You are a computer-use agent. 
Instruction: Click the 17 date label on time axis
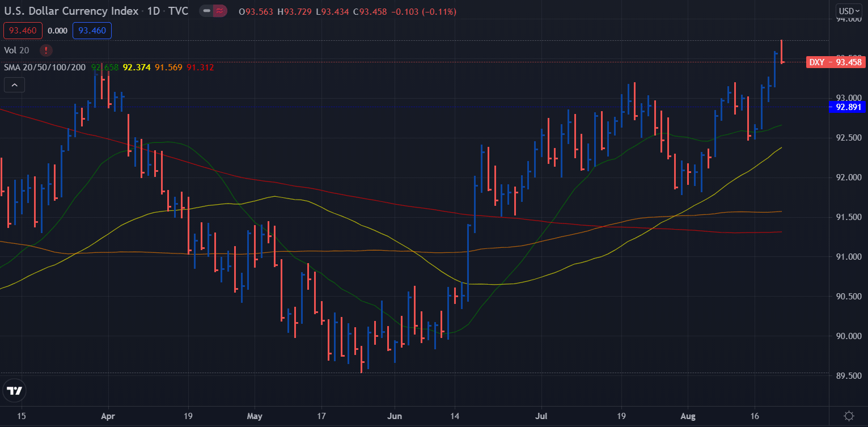point(321,416)
